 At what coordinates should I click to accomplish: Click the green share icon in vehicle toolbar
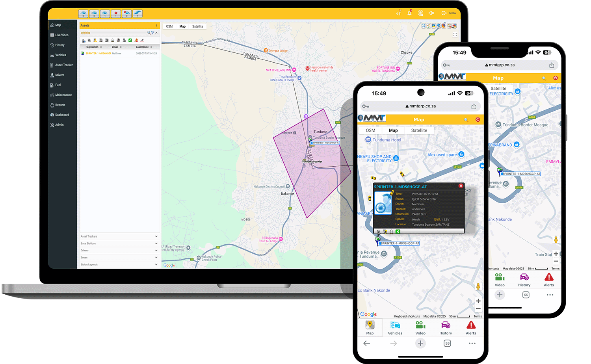[130, 40]
